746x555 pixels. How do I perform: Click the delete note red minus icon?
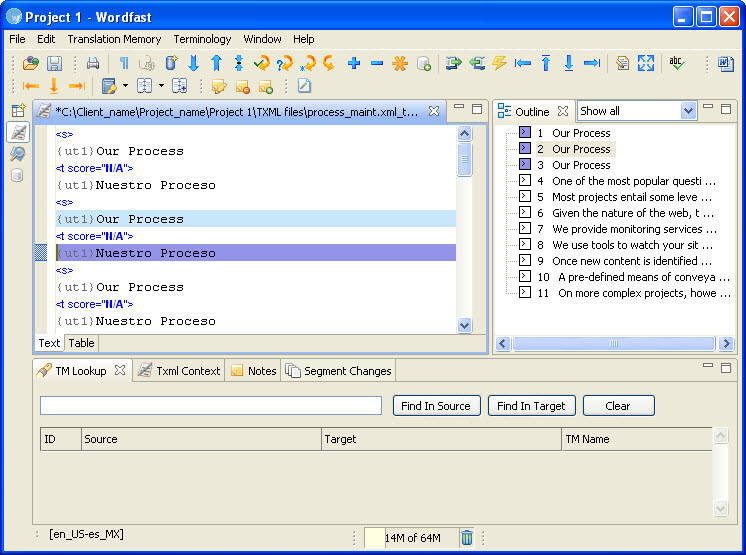coord(242,86)
